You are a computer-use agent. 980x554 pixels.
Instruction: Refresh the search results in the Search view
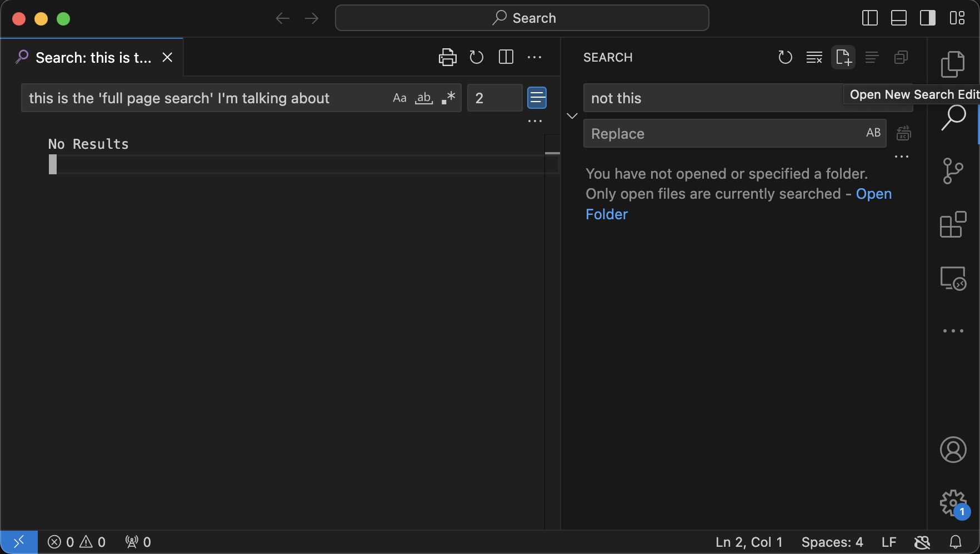pyautogui.click(x=785, y=57)
